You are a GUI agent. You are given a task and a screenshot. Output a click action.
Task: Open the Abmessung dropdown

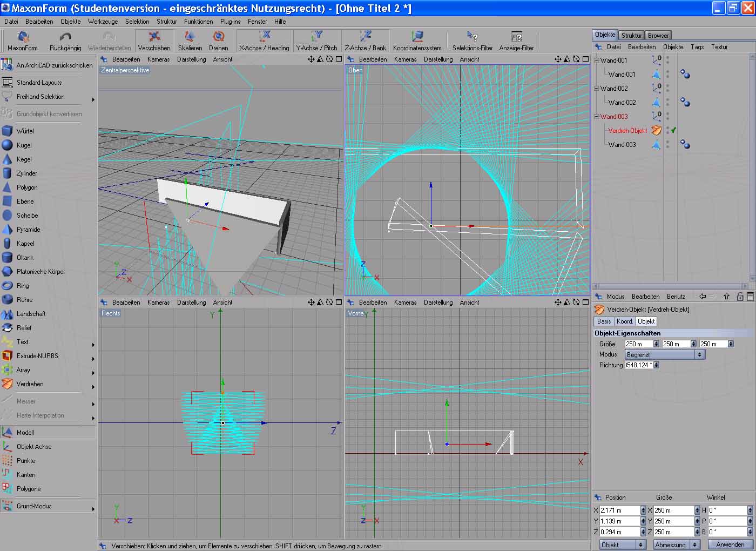click(677, 545)
